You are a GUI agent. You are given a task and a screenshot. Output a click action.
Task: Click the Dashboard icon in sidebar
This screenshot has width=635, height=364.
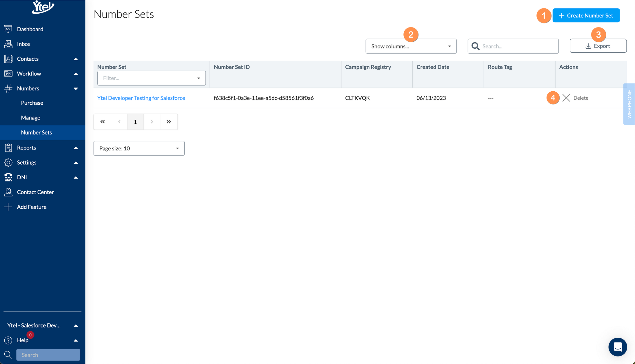(8, 29)
